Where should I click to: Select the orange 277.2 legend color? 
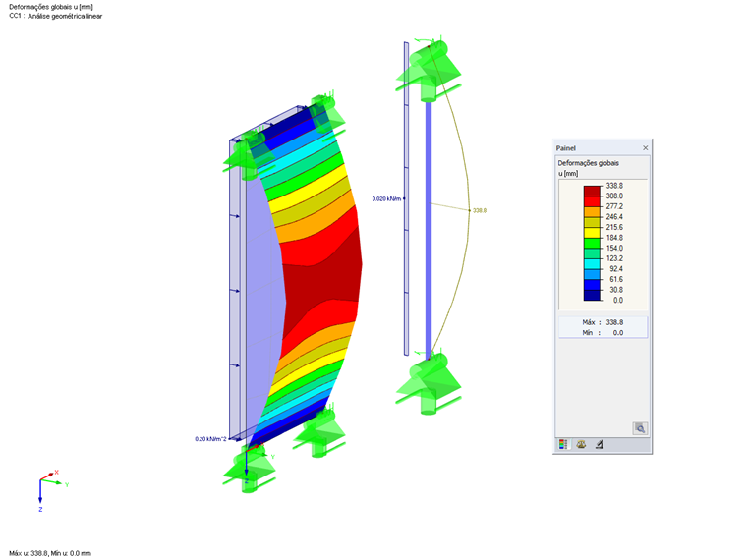pyautogui.click(x=592, y=211)
